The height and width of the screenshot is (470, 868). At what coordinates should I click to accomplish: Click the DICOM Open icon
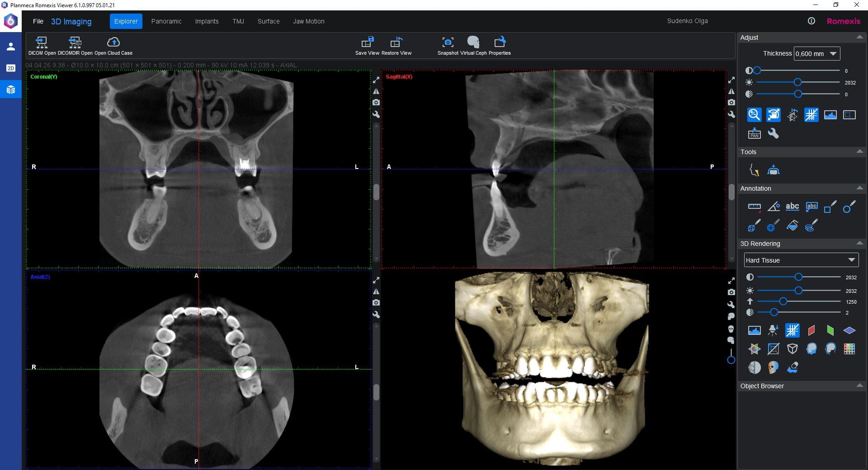point(42,43)
